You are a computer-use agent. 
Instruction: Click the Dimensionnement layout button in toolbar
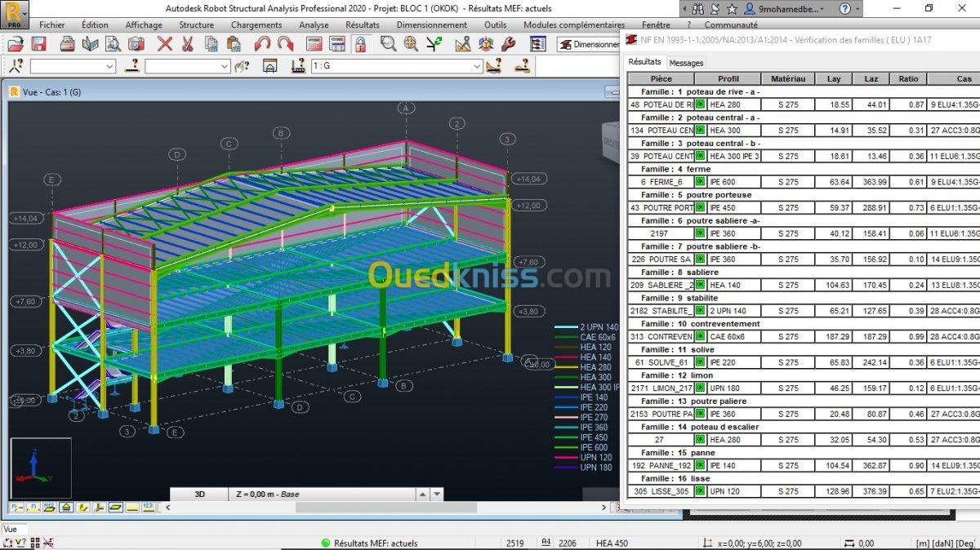[588, 44]
